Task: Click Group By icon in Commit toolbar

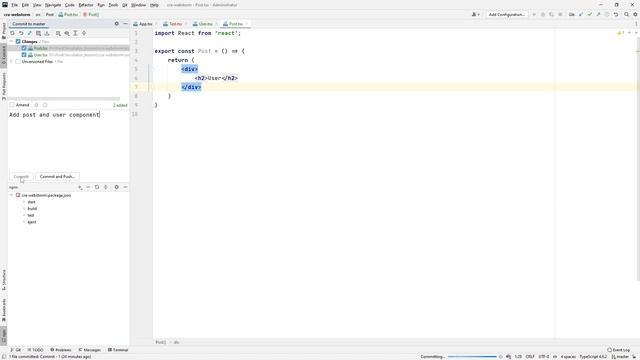Action: [x=58, y=33]
